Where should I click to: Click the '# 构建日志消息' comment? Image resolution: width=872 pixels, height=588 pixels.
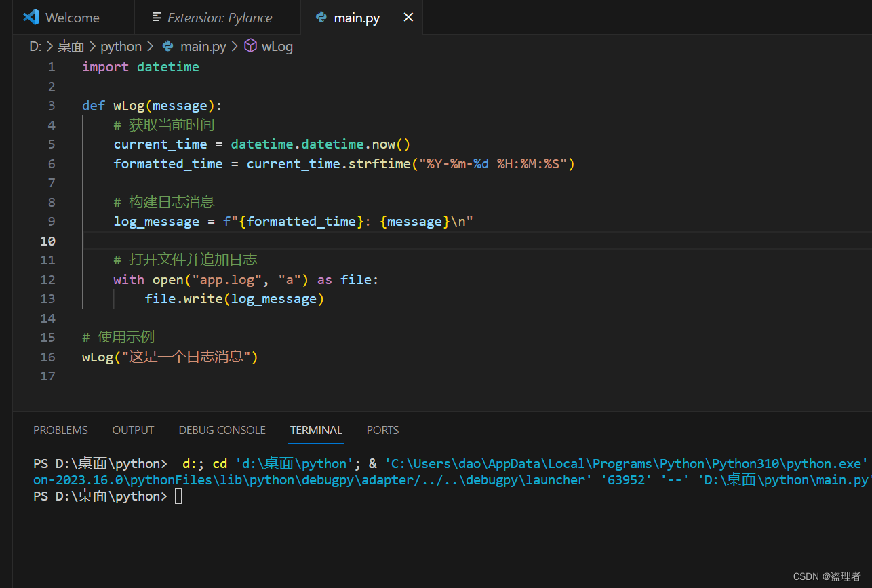tap(163, 202)
